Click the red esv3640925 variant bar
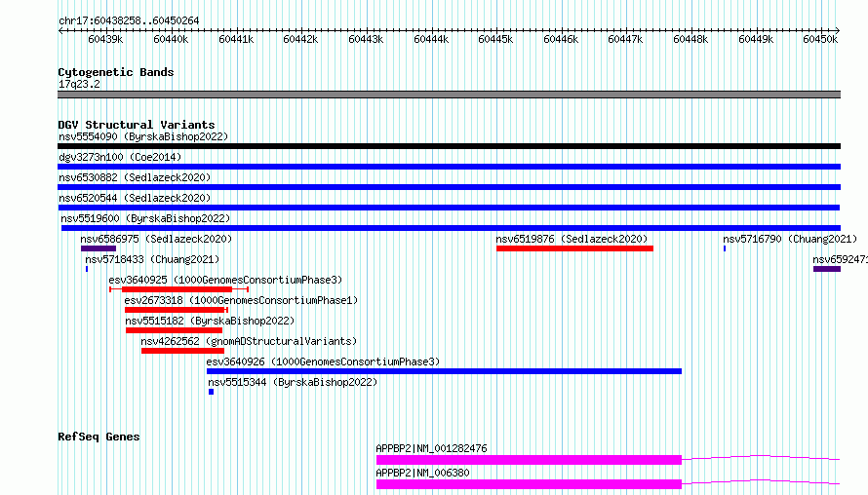Image resolution: width=868 pixels, height=495 pixels. (178, 289)
